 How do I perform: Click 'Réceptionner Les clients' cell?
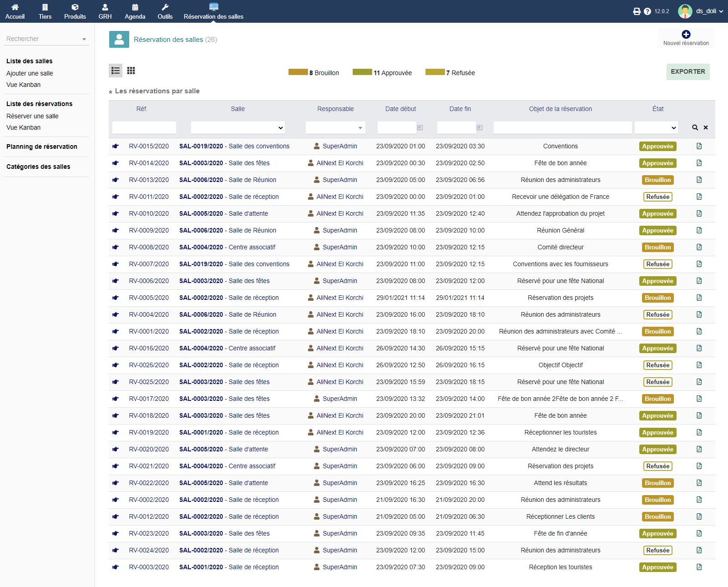tap(561, 516)
